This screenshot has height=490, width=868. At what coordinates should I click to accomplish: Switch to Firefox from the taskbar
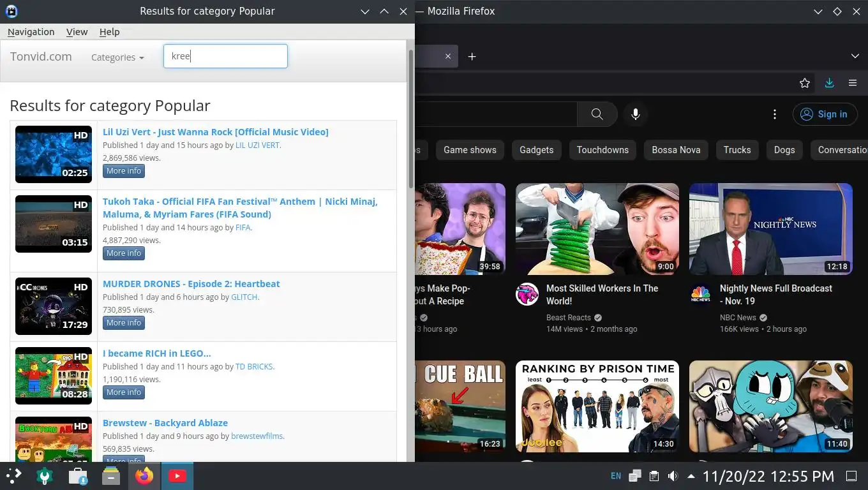[144, 476]
